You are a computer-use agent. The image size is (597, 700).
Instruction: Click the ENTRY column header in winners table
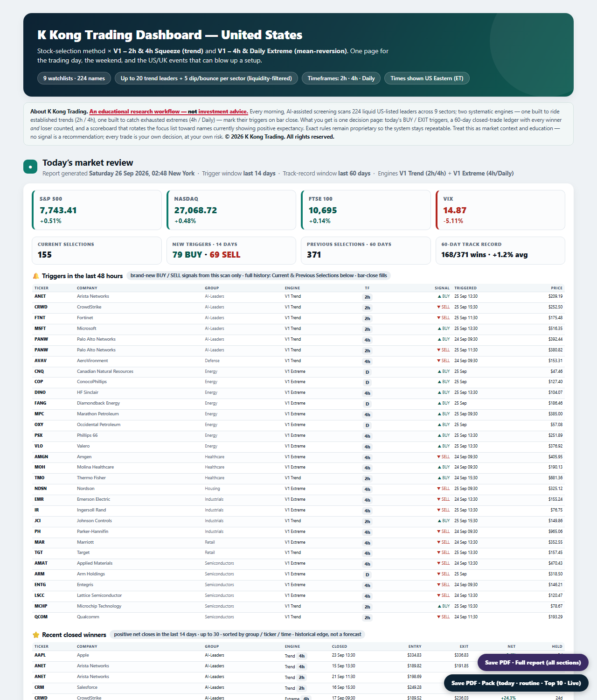415,646
